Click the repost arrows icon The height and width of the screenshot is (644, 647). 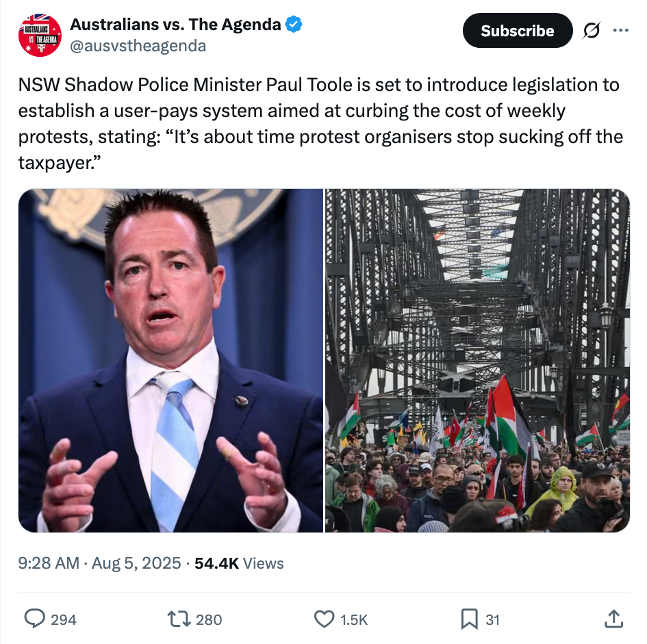pyautogui.click(x=179, y=619)
